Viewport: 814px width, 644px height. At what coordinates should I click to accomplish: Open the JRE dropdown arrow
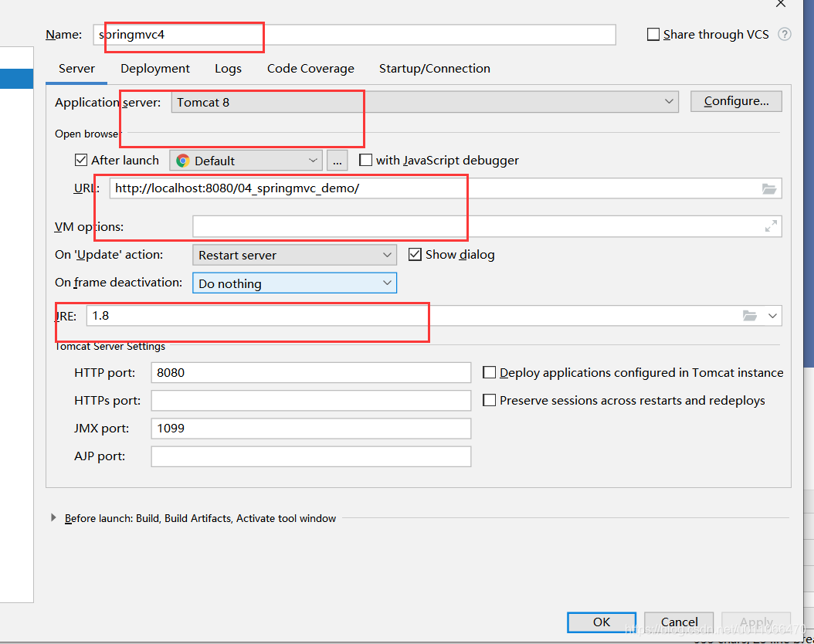[772, 316]
